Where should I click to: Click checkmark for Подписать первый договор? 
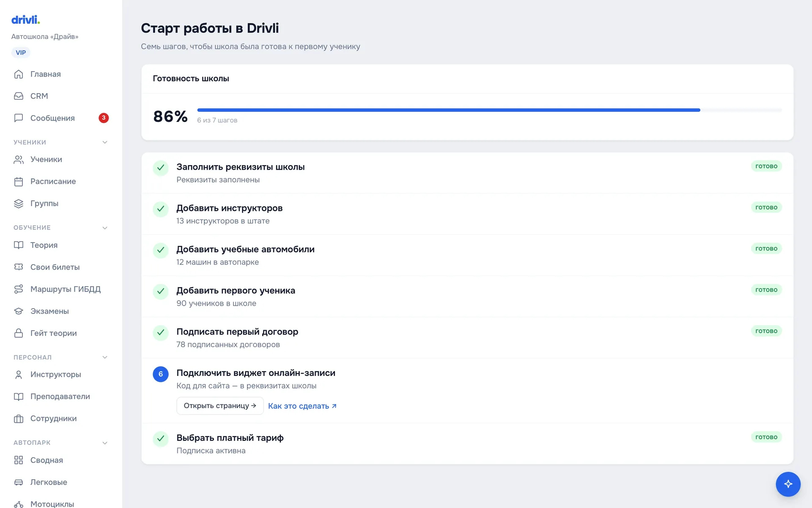(x=161, y=333)
